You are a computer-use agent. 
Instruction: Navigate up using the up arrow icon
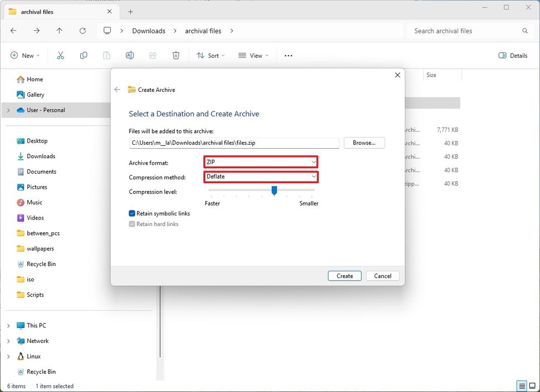[x=60, y=31]
